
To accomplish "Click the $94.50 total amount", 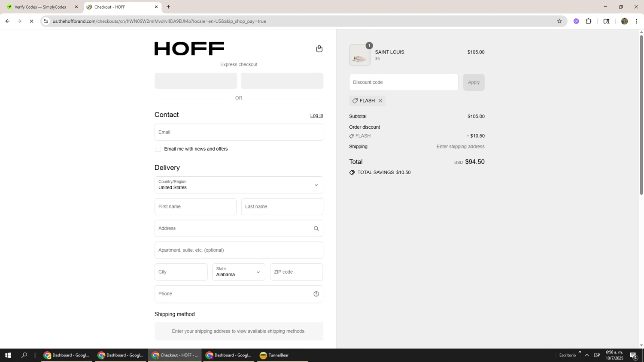I will pyautogui.click(x=475, y=162).
